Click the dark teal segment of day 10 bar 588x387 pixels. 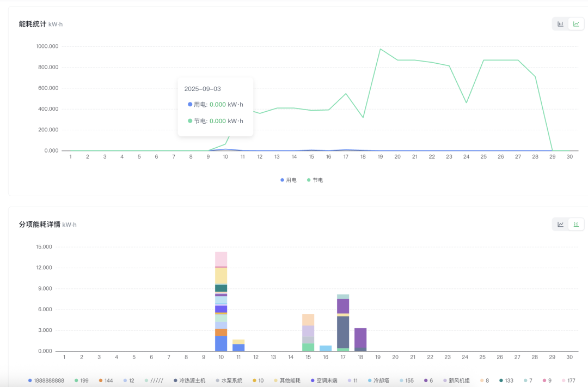[221, 288]
